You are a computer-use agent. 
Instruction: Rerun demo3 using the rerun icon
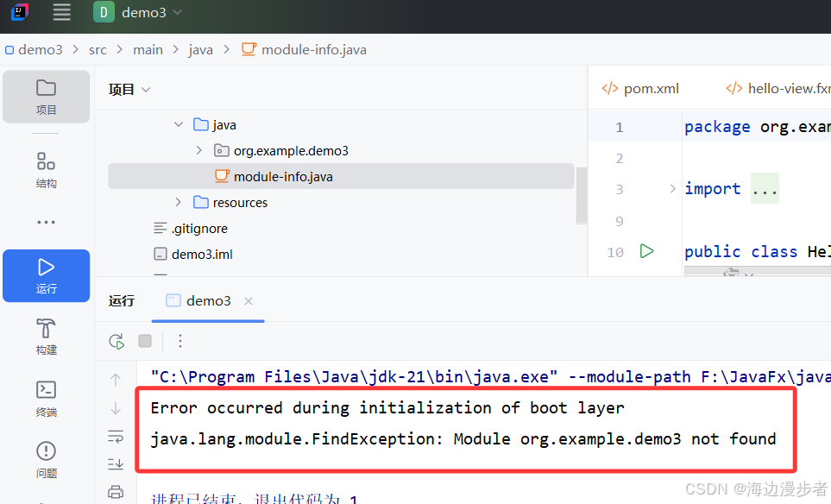coord(116,341)
